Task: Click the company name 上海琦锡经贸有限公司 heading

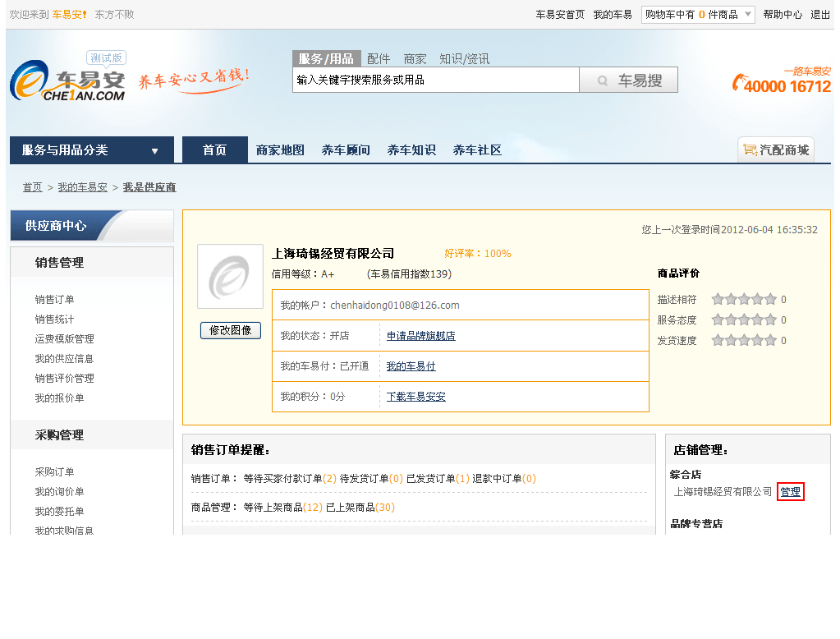Action: click(x=333, y=254)
